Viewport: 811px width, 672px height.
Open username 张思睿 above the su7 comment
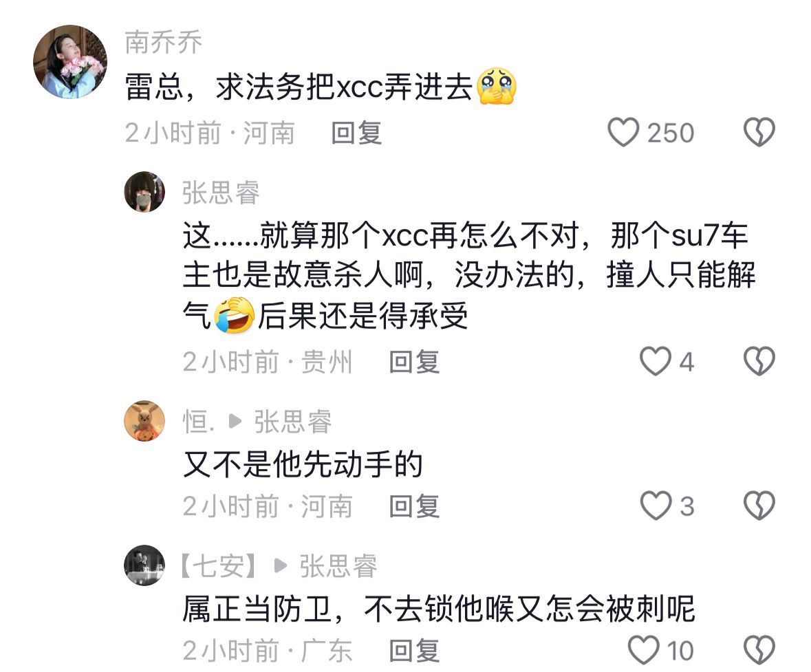coord(221,193)
